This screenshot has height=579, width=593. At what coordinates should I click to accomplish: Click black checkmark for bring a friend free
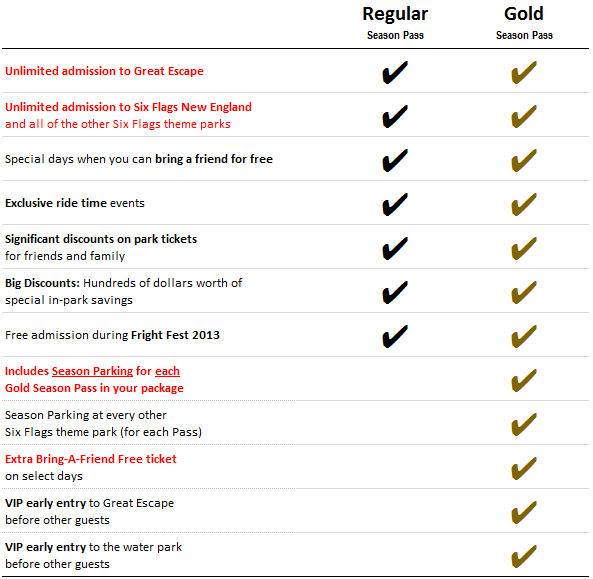[395, 160]
